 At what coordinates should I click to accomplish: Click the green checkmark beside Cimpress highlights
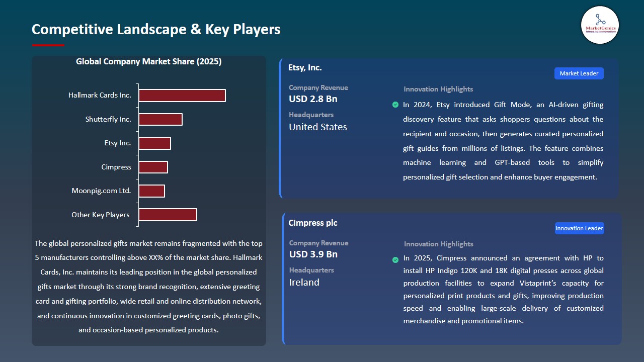click(x=395, y=259)
